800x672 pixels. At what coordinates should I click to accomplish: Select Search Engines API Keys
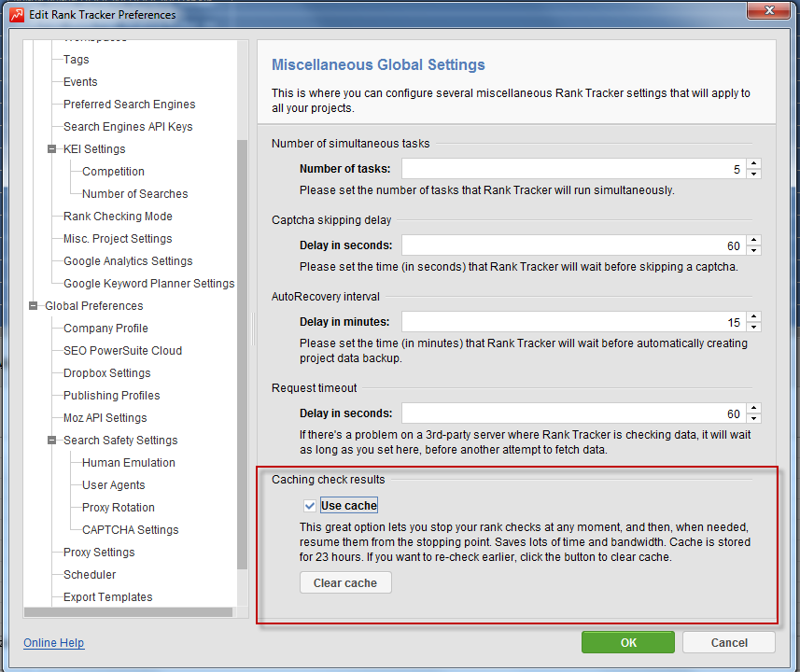128,127
